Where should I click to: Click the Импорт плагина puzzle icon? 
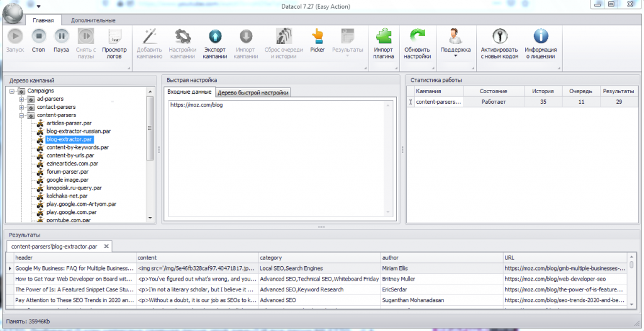point(383,37)
